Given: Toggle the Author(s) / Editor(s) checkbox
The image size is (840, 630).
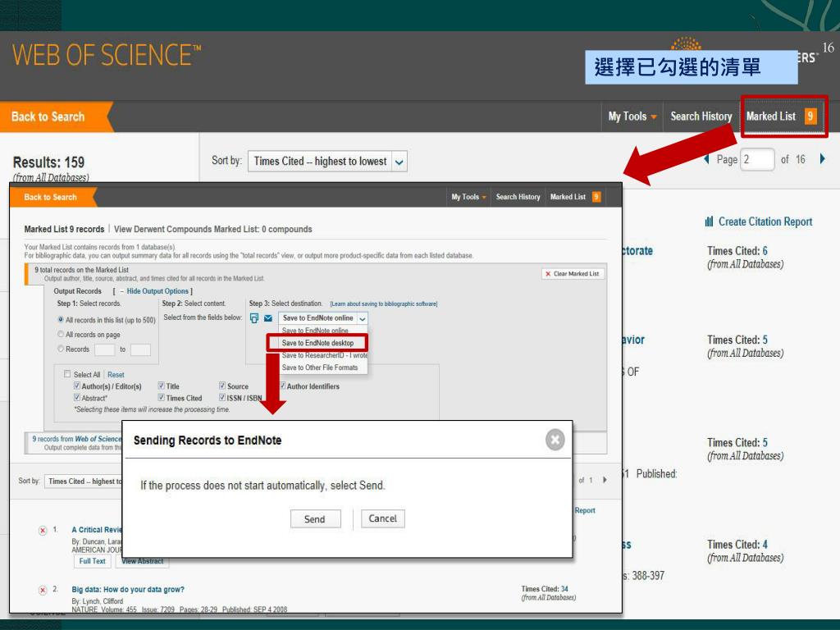Looking at the screenshot, I should tap(76, 386).
